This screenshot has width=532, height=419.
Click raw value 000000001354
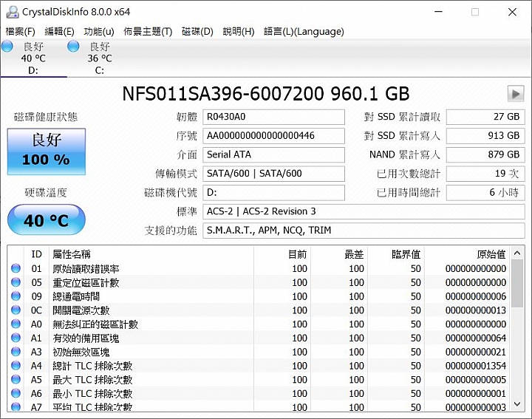tap(476, 366)
